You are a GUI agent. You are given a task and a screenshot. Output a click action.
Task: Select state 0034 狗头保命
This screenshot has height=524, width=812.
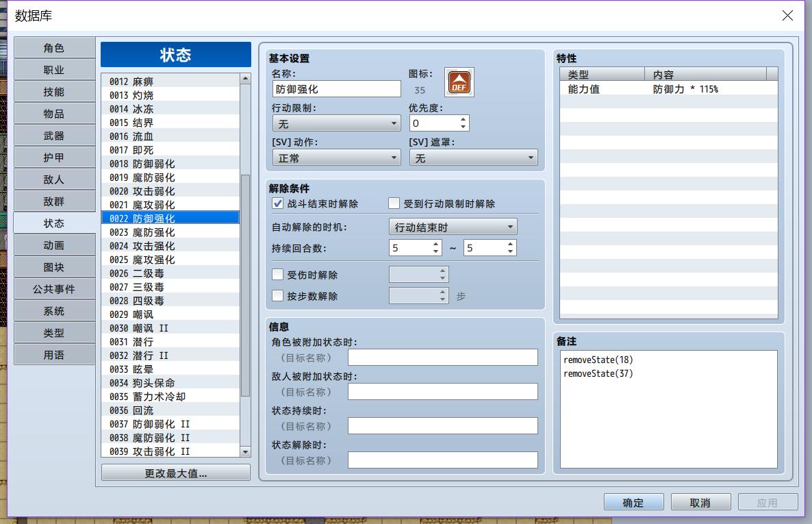pos(170,382)
